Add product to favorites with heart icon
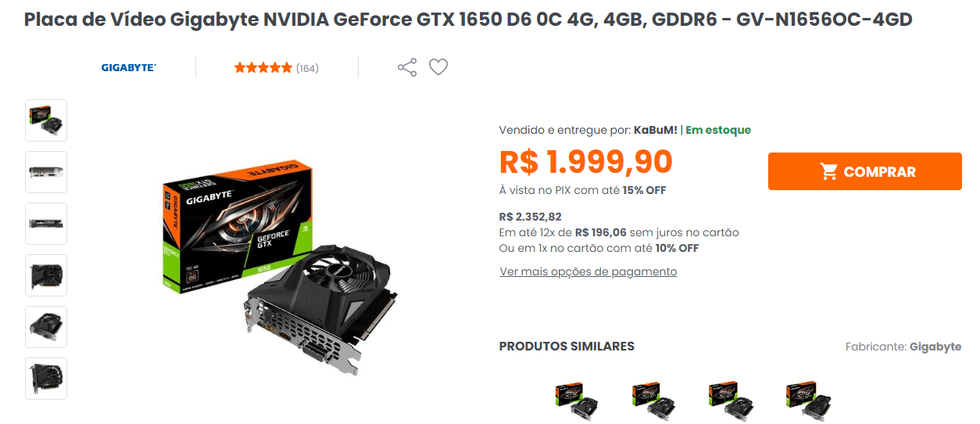 (438, 67)
